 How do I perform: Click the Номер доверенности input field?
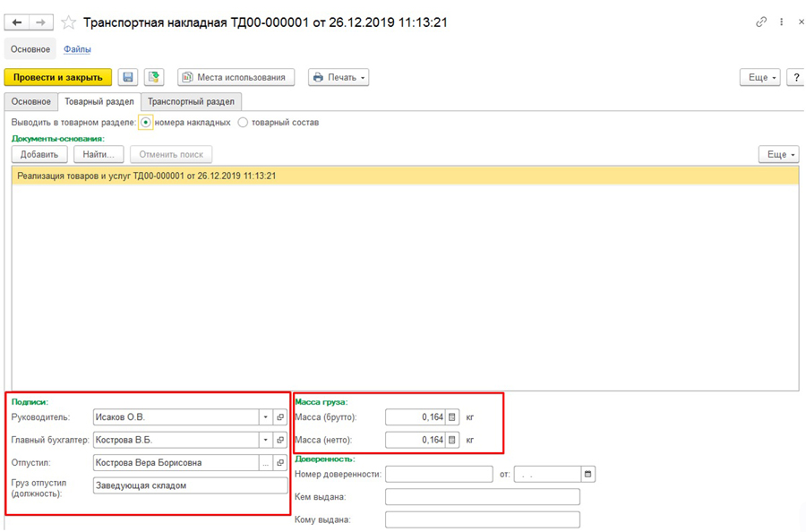click(439, 474)
